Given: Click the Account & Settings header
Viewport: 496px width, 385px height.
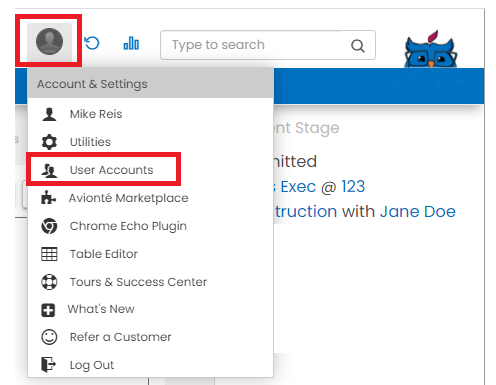Looking at the screenshot, I should 150,84.
